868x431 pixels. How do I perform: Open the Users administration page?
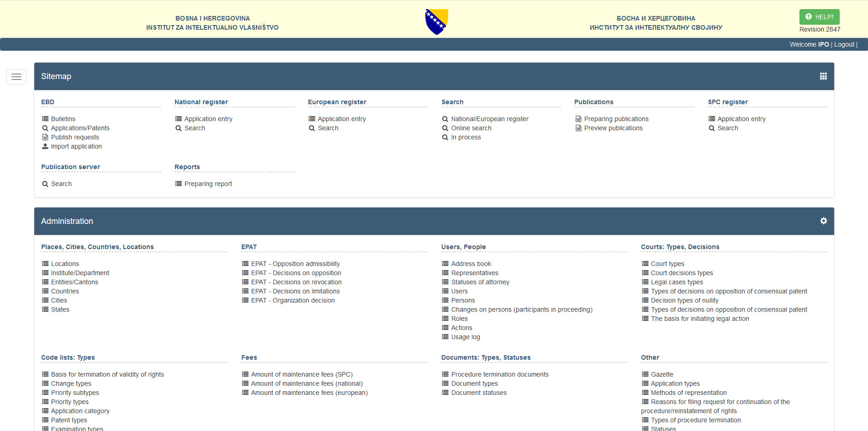pyautogui.click(x=460, y=291)
